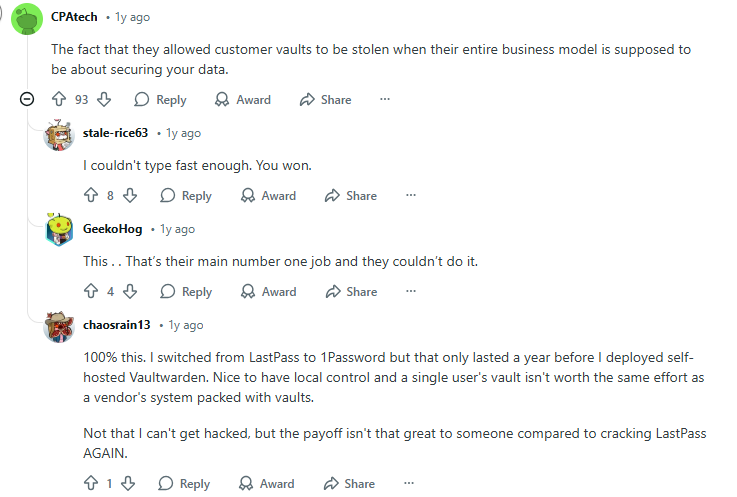
Task: Share GeekoHog's comment
Action: tap(351, 292)
